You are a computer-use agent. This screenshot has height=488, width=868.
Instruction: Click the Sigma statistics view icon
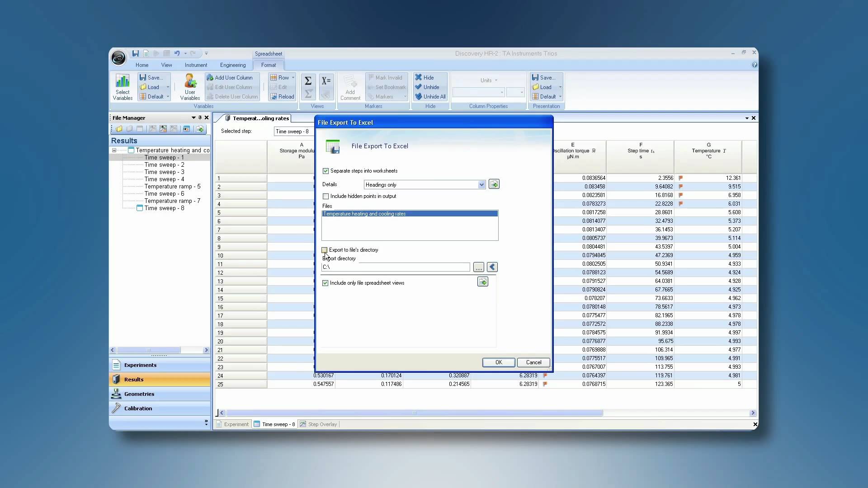[308, 81]
